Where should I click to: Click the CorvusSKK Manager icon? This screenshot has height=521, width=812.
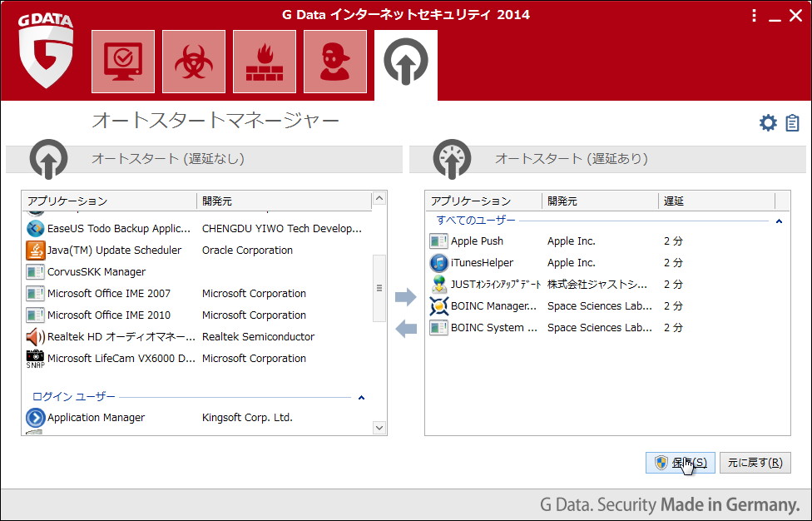pyautogui.click(x=35, y=272)
